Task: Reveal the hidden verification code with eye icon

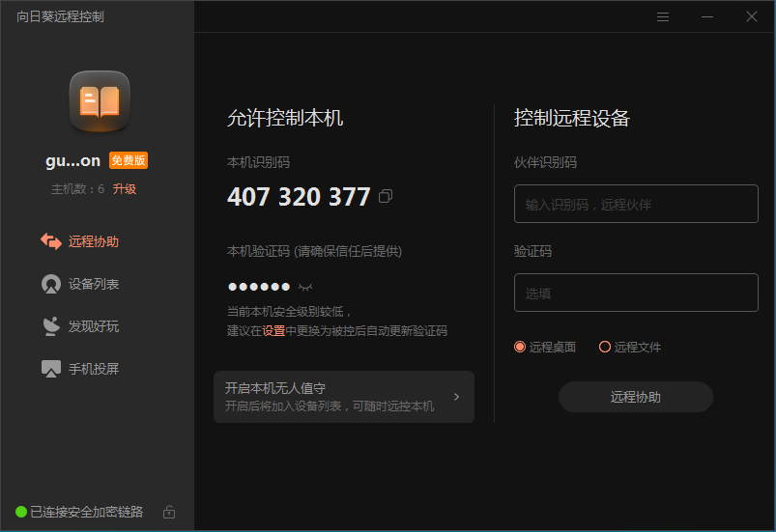Action: (x=305, y=287)
